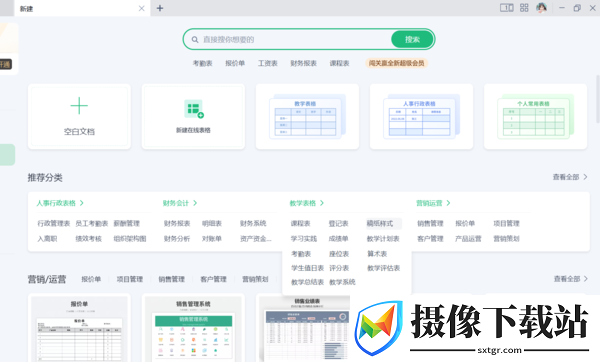Filter 营销/运营 section by 营销策划 tab
Viewport: 600px width, 362px height.
(x=255, y=279)
